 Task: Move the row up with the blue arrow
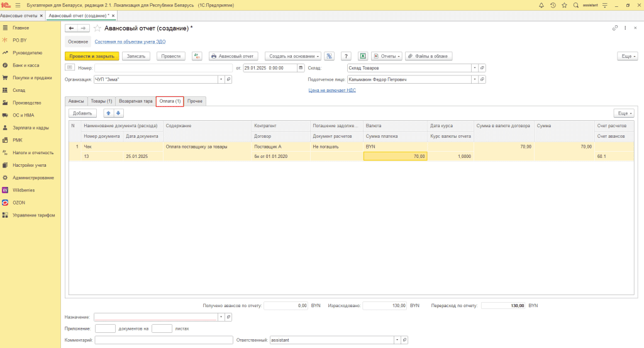[x=108, y=113]
